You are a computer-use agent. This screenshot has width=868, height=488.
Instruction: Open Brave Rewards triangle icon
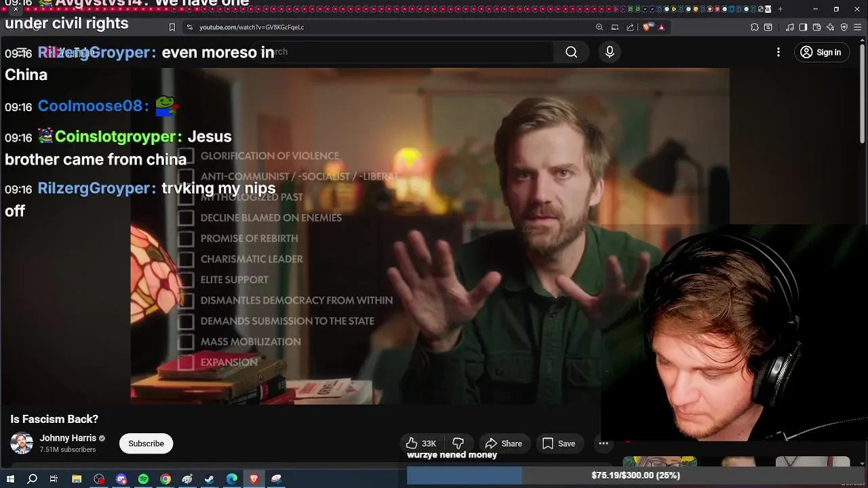tap(661, 27)
